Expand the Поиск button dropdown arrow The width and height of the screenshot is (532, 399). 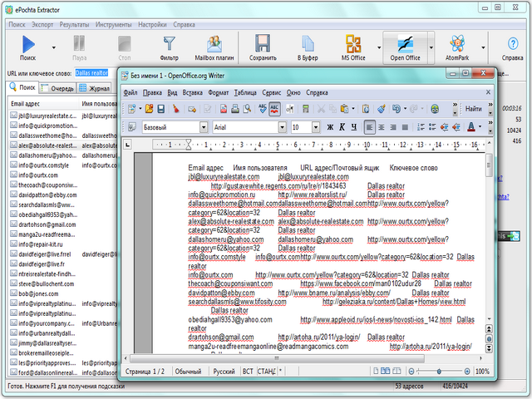[x=53, y=47]
